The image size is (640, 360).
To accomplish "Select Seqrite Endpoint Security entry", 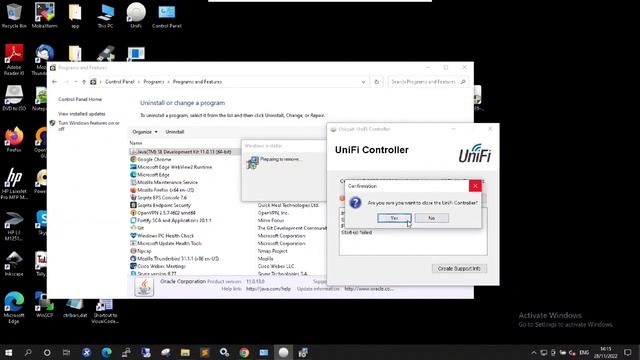I will tap(164, 205).
